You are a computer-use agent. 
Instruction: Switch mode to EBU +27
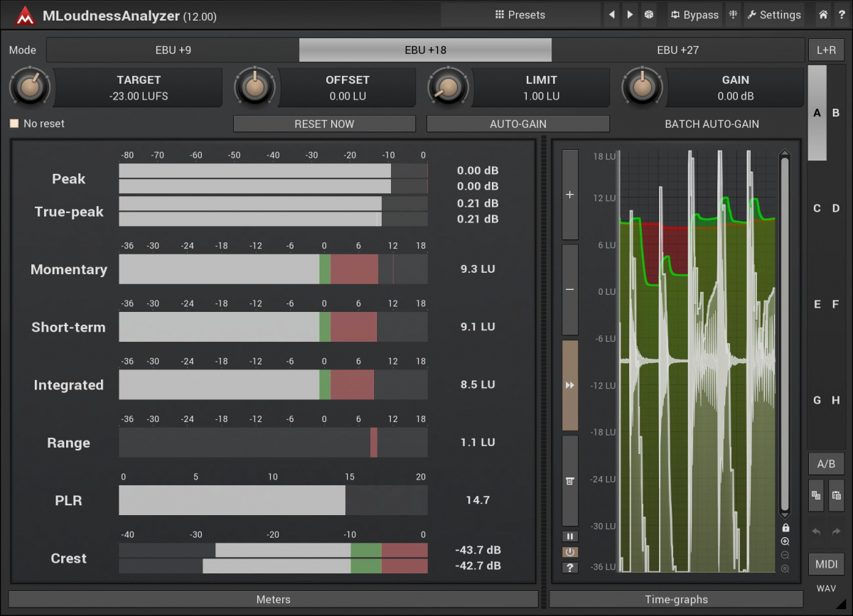click(x=677, y=50)
